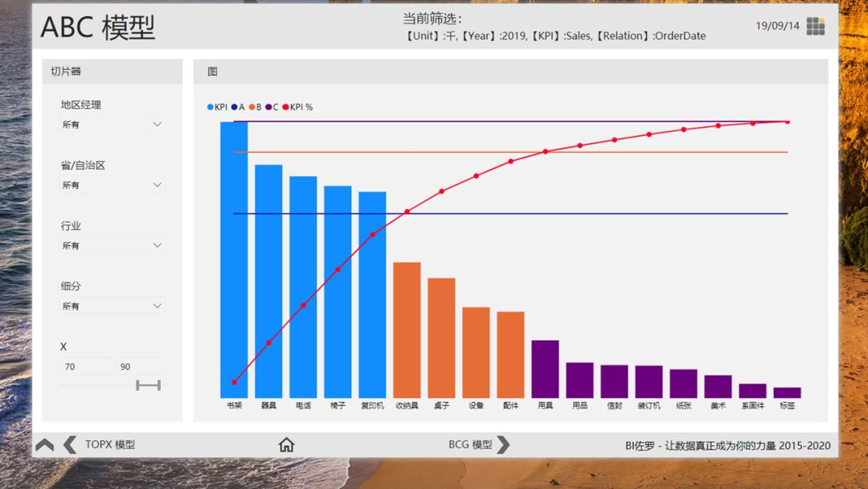
Task: Select the purple bar for 装订机
Action: (x=649, y=381)
